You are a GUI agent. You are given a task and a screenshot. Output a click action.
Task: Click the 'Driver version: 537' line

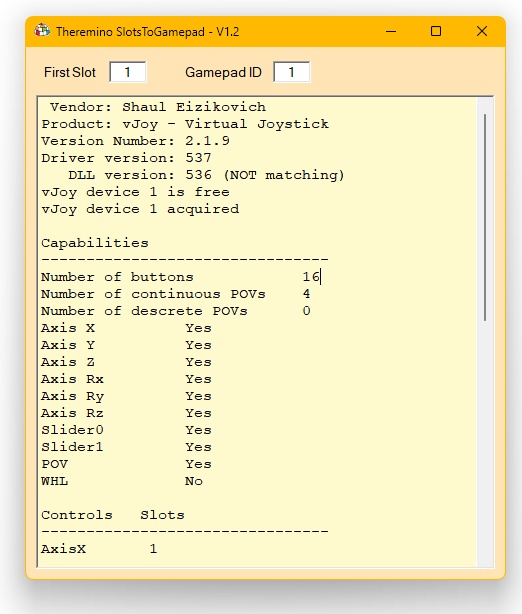[126, 158]
